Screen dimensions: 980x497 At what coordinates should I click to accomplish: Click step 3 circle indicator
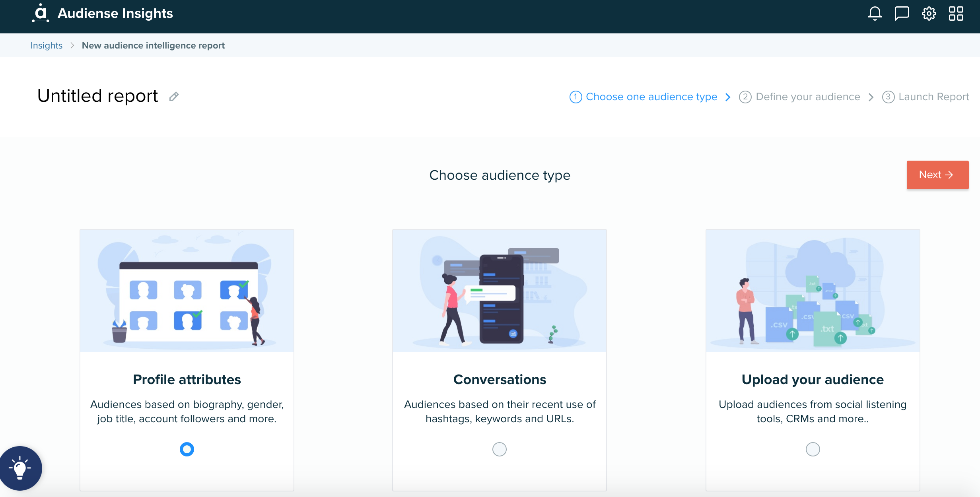coord(889,97)
